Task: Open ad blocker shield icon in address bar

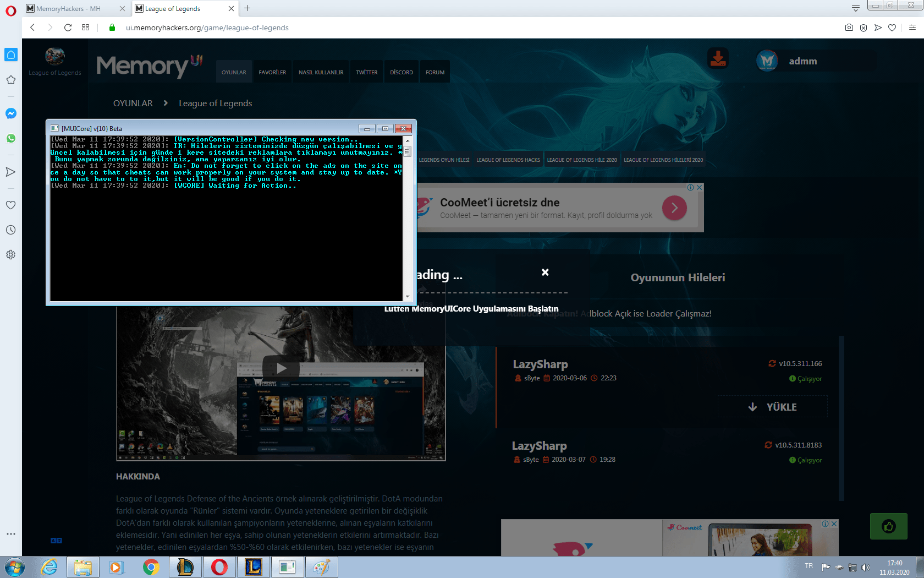Action: [864, 28]
